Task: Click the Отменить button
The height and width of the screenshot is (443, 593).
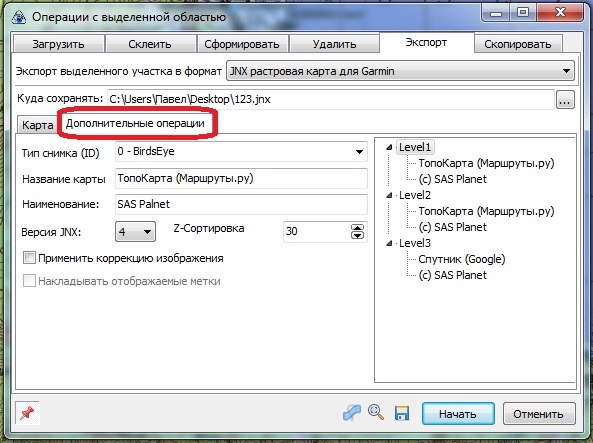Action: [539, 414]
